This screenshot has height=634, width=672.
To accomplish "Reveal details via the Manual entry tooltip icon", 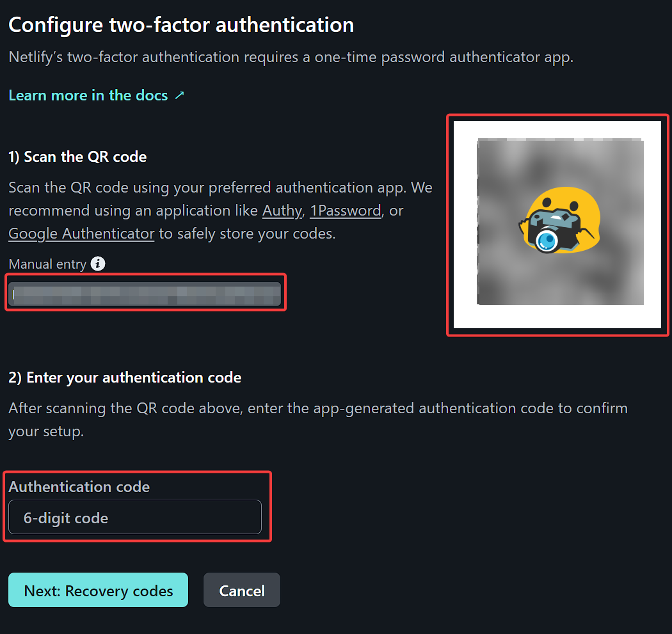I will coord(97,264).
